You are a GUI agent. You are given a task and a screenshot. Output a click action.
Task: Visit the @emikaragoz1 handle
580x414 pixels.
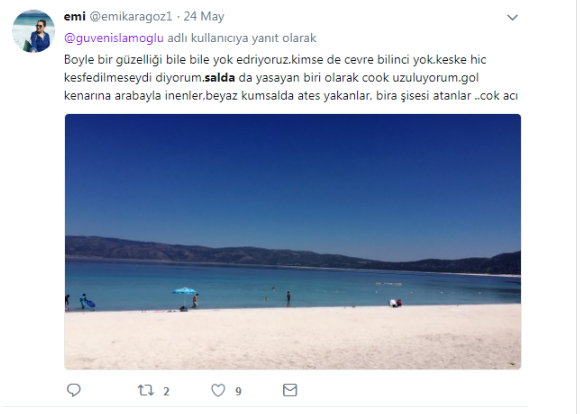tap(131, 16)
